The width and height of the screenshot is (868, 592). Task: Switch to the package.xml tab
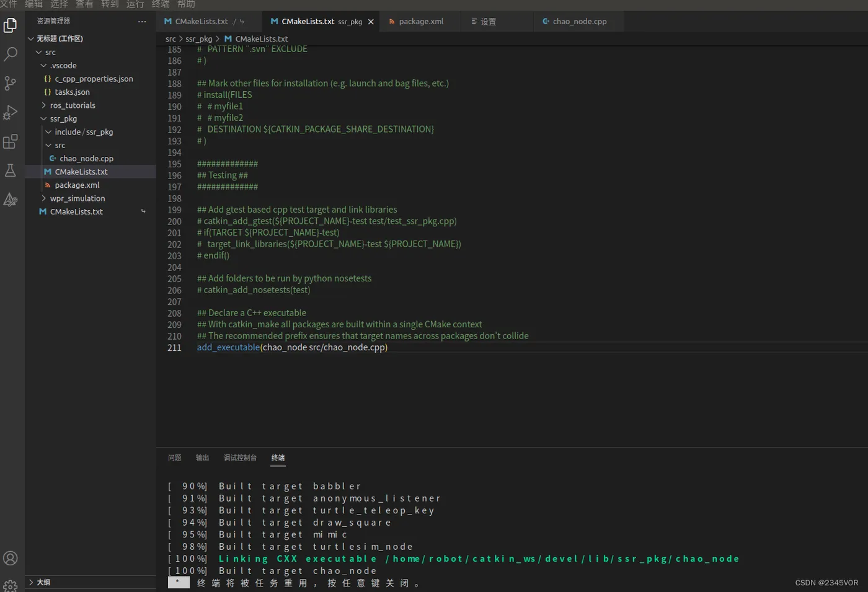(421, 22)
